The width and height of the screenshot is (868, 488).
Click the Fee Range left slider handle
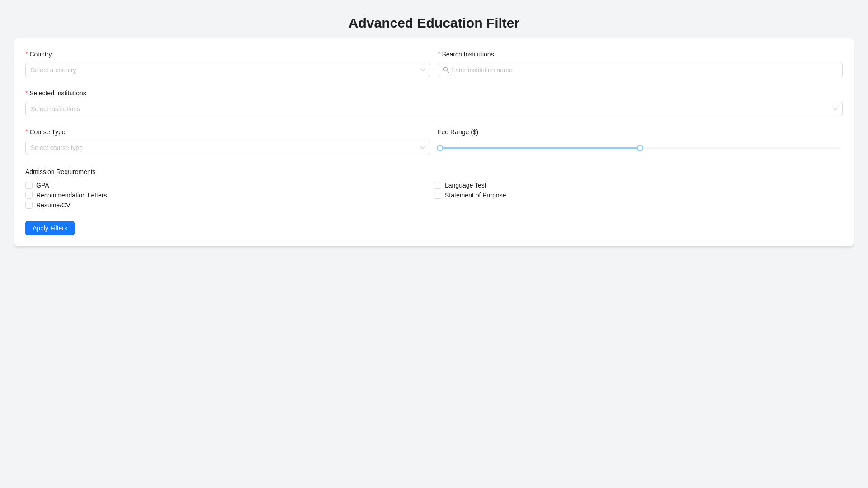440,148
